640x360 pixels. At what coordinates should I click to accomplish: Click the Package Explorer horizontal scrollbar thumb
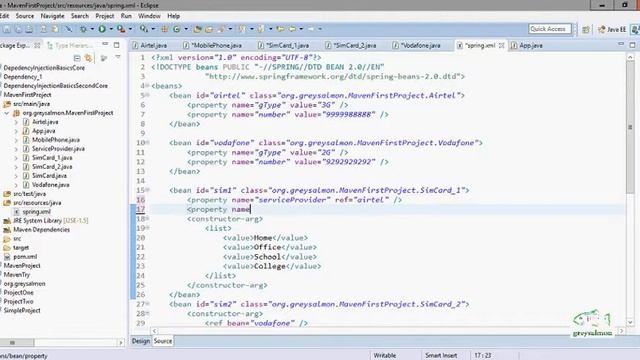click(x=17, y=342)
